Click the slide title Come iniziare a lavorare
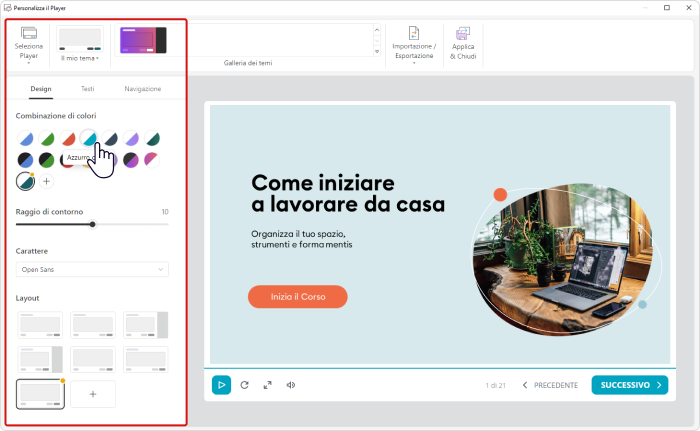This screenshot has height=431, width=700. pos(348,193)
